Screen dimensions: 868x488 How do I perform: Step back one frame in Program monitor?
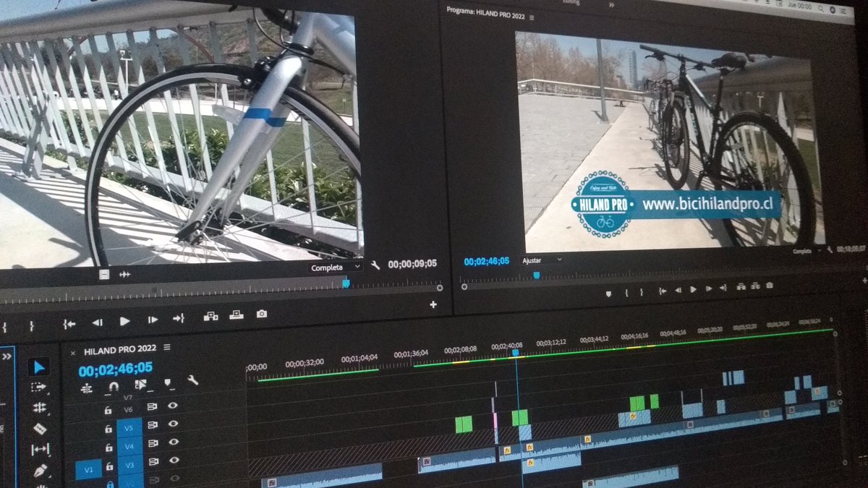(x=678, y=289)
